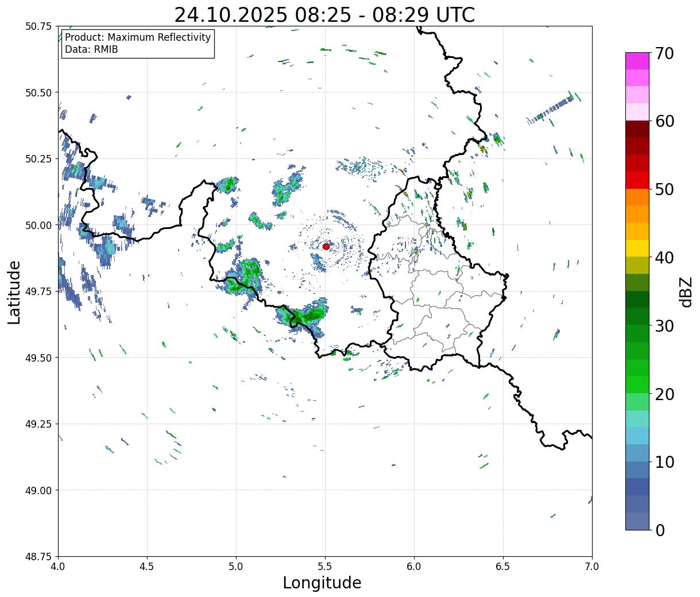Click the latitude tick label 50.50
Viewport: 700px width, 597px height.
(x=38, y=92)
